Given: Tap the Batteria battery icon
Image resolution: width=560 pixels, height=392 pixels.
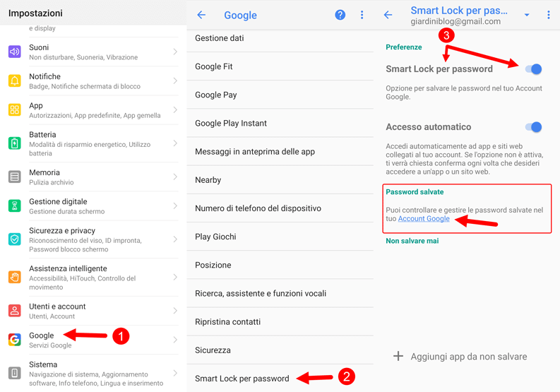Looking at the screenshot, I should [15, 143].
